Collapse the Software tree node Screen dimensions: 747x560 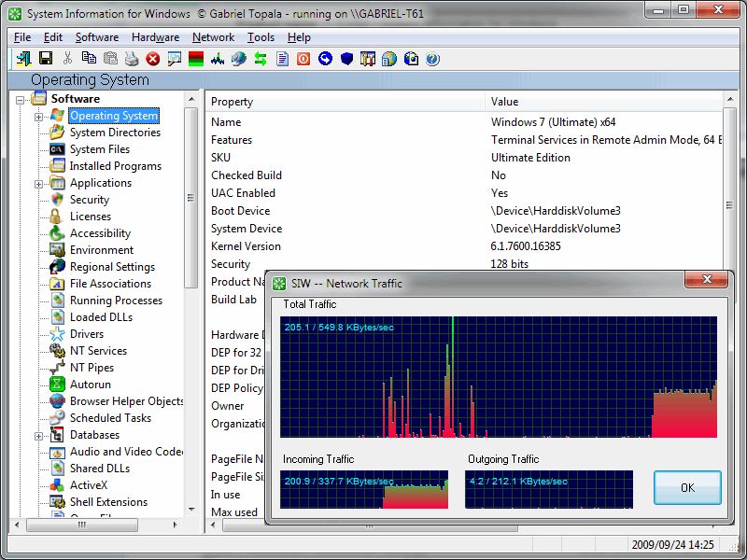point(21,99)
